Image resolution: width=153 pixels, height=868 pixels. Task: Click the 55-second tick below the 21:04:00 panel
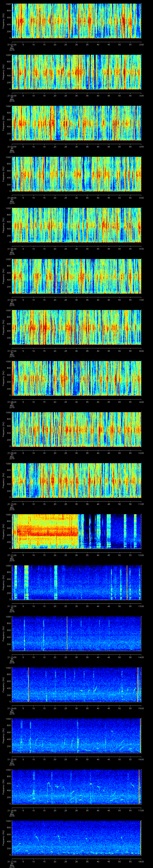130,197
